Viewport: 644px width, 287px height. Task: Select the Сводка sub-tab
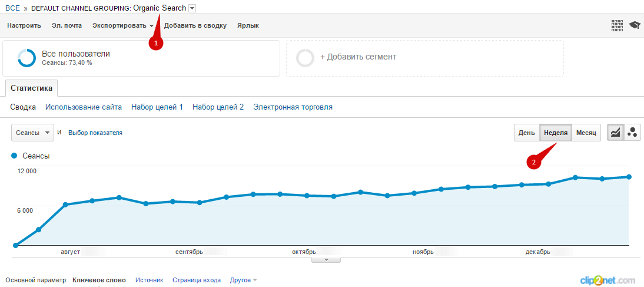(x=23, y=107)
